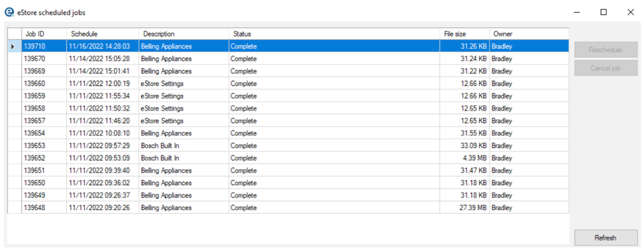Click blank row header of job 139649

[x=14, y=195]
